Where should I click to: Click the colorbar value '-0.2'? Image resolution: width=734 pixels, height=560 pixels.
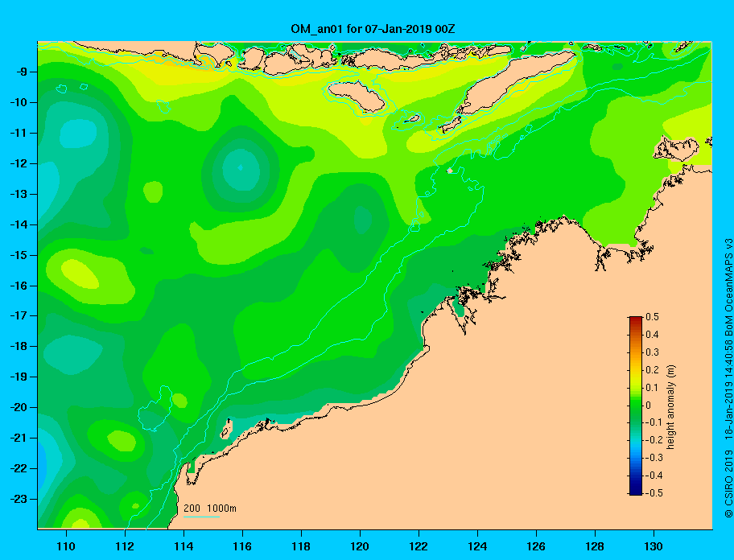point(654,440)
